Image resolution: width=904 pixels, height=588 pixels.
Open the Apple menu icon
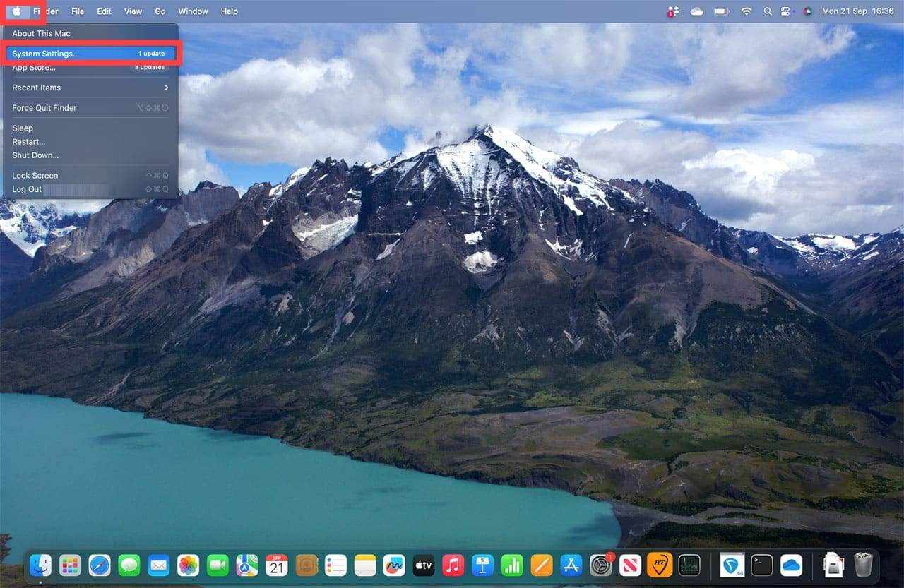point(17,11)
